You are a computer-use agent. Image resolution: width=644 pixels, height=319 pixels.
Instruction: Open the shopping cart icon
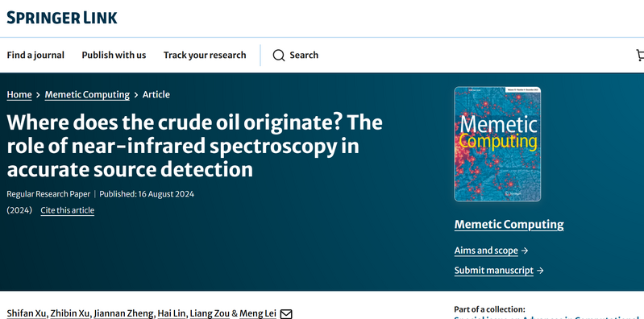(640, 55)
